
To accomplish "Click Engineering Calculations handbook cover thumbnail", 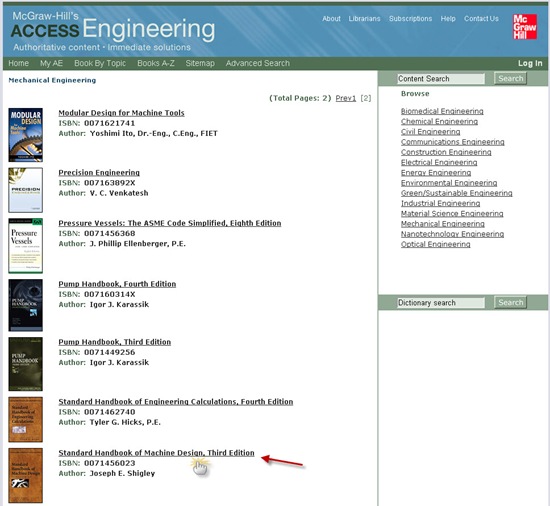I will [26, 420].
